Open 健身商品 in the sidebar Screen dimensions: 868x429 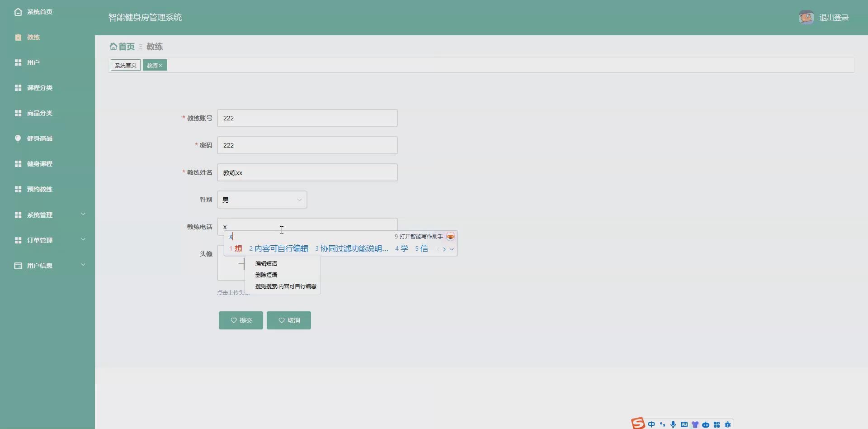pyautogui.click(x=39, y=138)
